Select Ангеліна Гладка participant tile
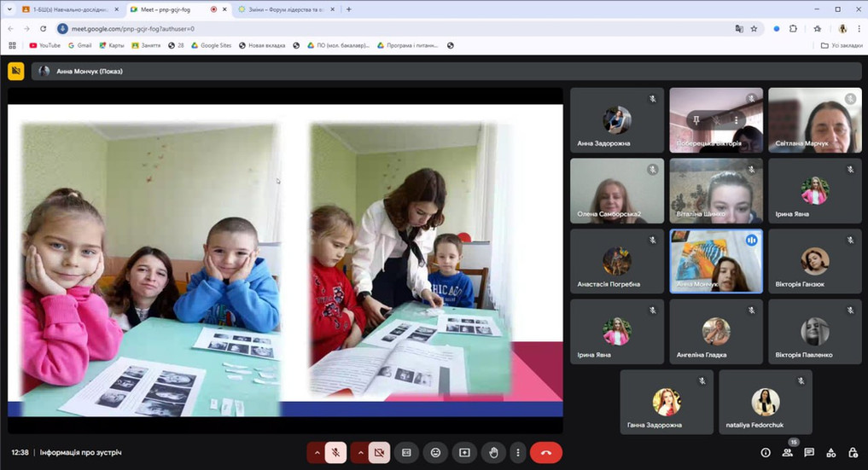 pyautogui.click(x=716, y=332)
